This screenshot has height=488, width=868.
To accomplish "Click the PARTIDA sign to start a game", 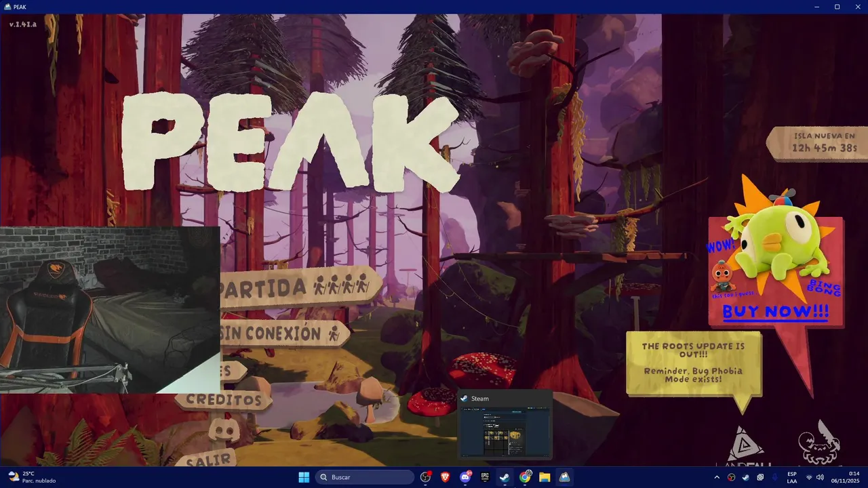I will click(301, 287).
